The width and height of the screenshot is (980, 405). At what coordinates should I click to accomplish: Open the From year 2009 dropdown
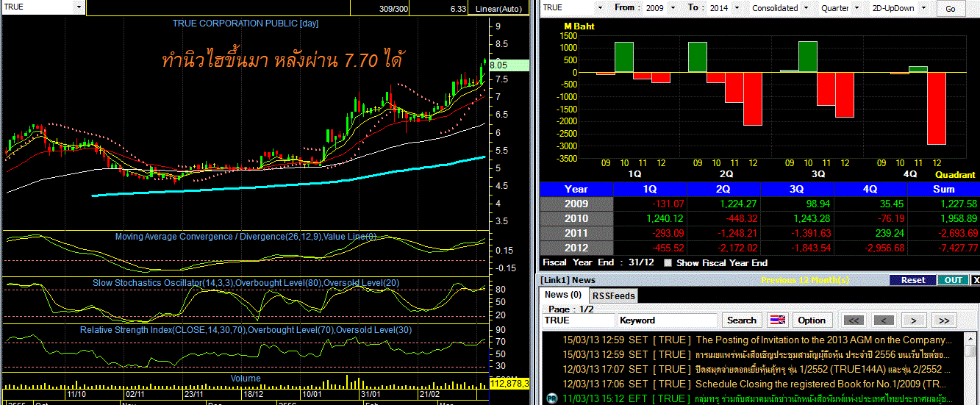click(674, 8)
